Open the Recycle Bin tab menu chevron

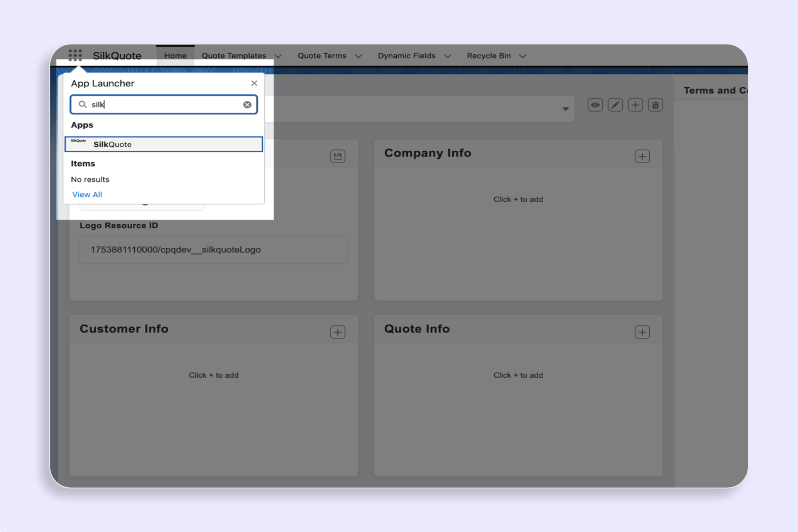pos(523,56)
